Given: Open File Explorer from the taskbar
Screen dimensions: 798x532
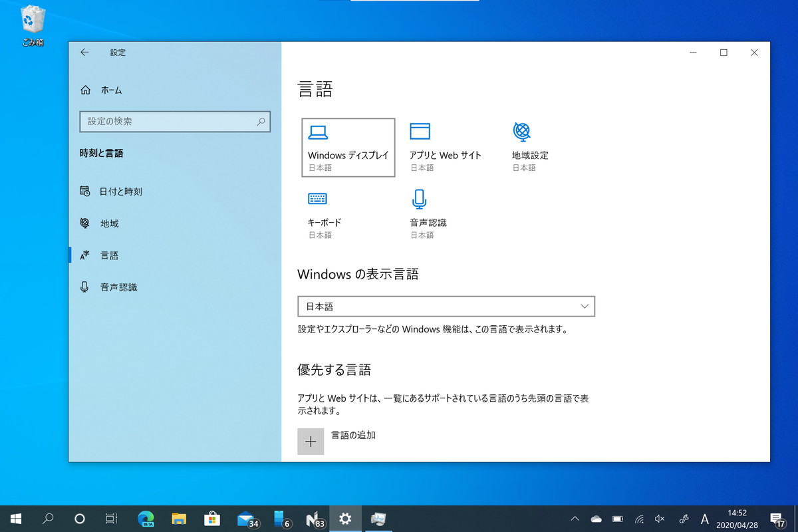Looking at the screenshot, I should click(x=178, y=519).
